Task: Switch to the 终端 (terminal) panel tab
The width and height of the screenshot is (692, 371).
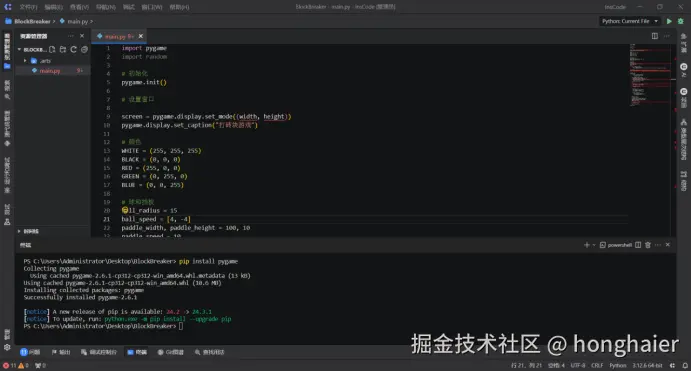Action: (137, 352)
